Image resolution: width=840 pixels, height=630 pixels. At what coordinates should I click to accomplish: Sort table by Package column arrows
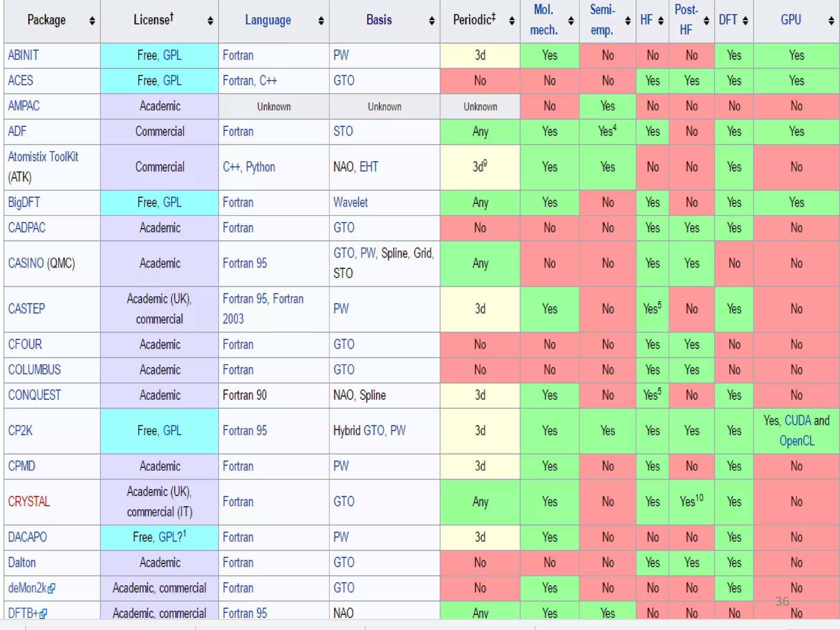pyautogui.click(x=92, y=21)
